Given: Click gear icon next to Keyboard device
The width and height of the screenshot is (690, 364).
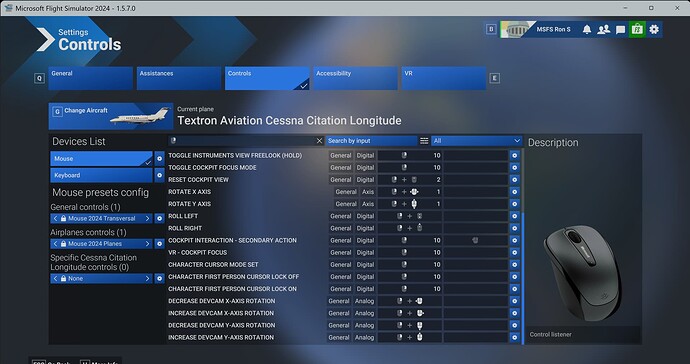Looking at the screenshot, I should point(159,175).
